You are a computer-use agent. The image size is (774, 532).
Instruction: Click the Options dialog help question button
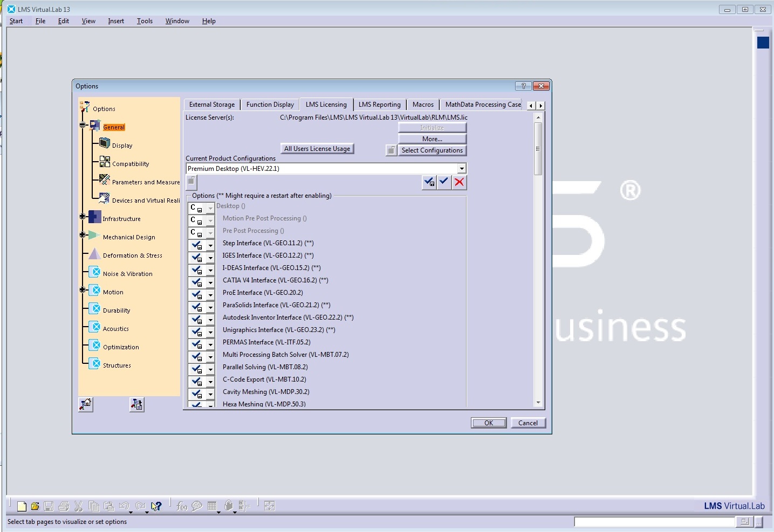(523, 86)
